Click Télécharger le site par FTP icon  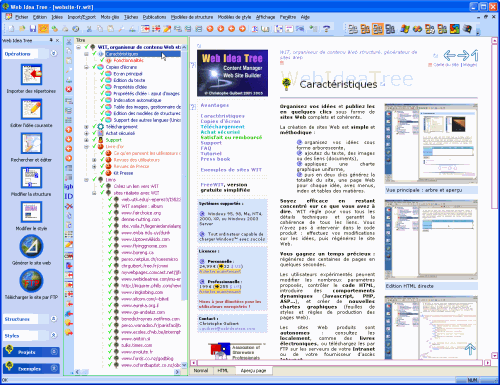pyautogui.click(x=31, y=281)
